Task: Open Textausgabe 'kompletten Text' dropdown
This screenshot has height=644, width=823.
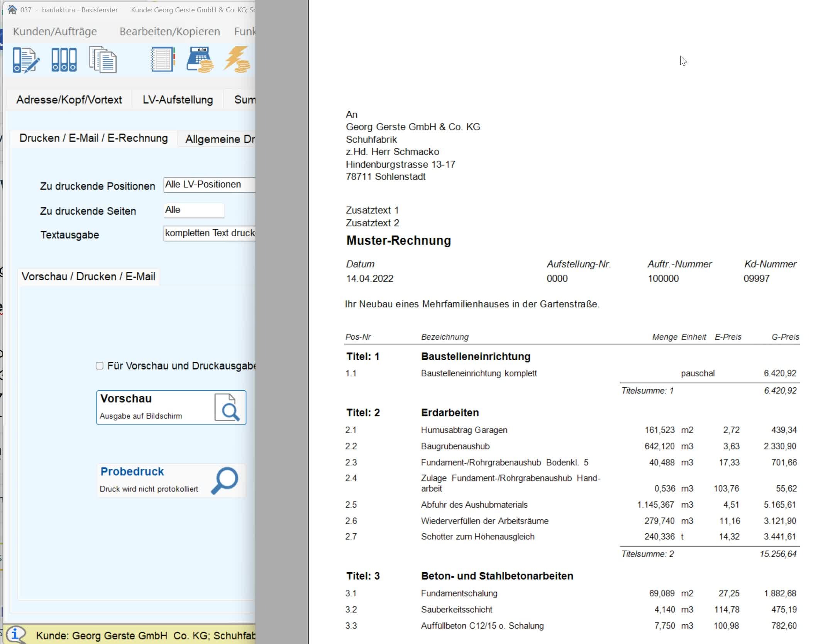Action: (209, 233)
